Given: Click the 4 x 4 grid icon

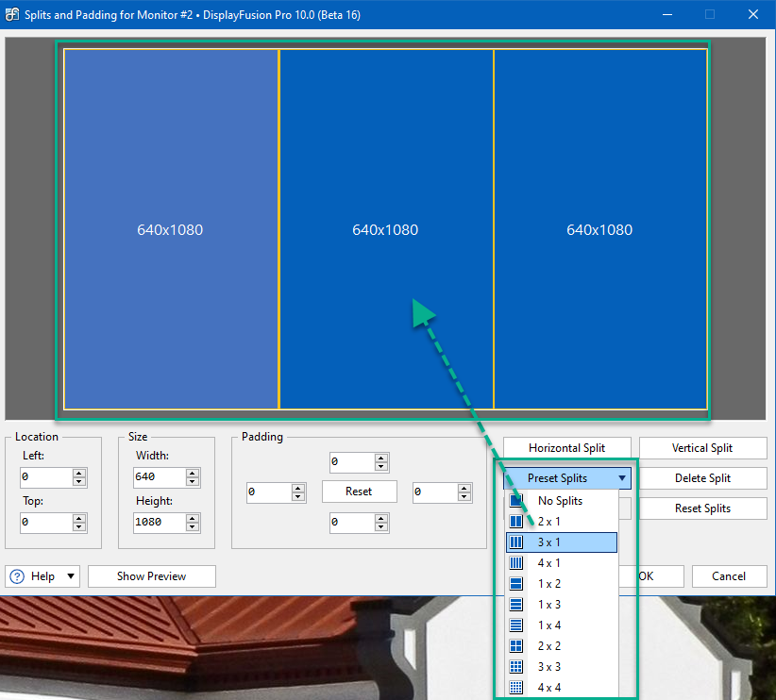Looking at the screenshot, I should pos(515,688).
